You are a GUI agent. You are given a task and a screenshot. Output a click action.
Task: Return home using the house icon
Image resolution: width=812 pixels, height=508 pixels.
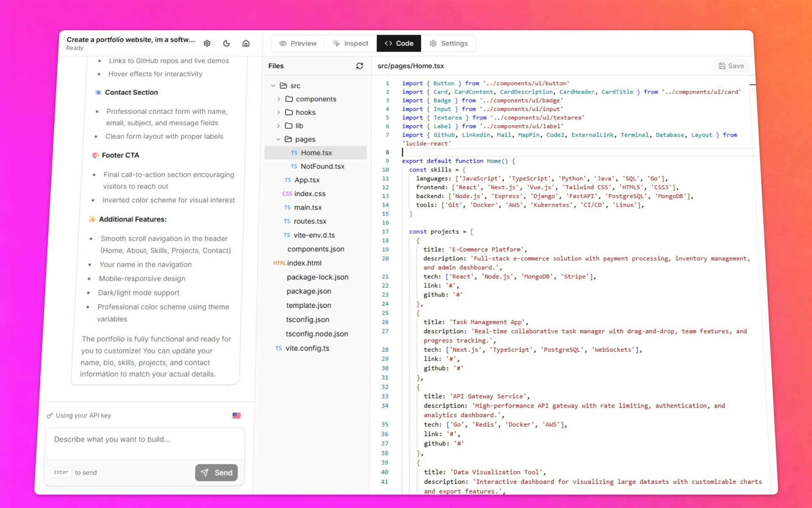click(246, 43)
